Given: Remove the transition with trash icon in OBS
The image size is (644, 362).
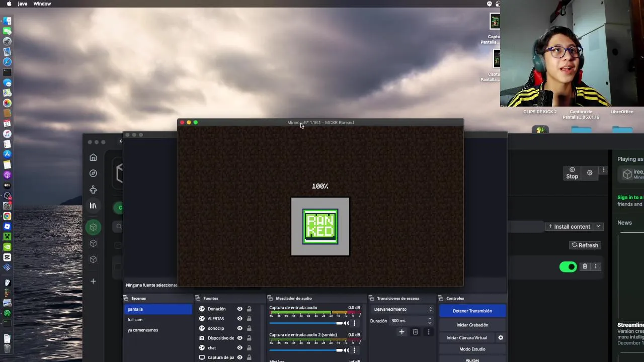Looking at the screenshot, I should pos(415,332).
